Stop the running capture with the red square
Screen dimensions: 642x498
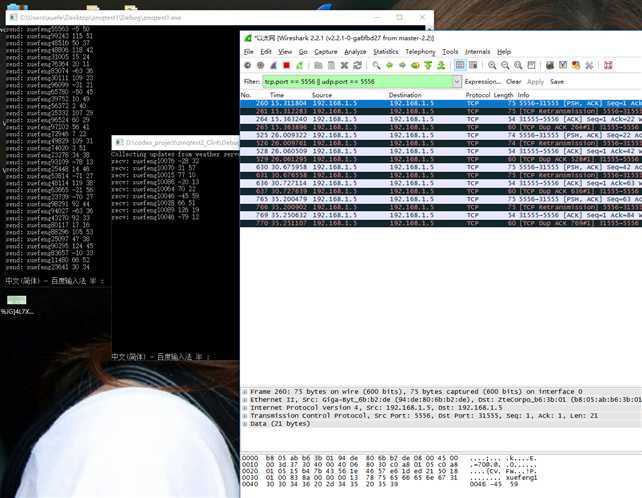pyautogui.click(x=287, y=65)
